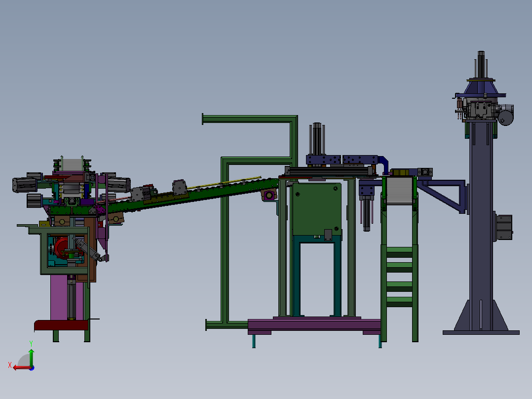This screenshot has height=399, width=532.
Task: Select the flat base plate of the tower
Action: [481, 332]
